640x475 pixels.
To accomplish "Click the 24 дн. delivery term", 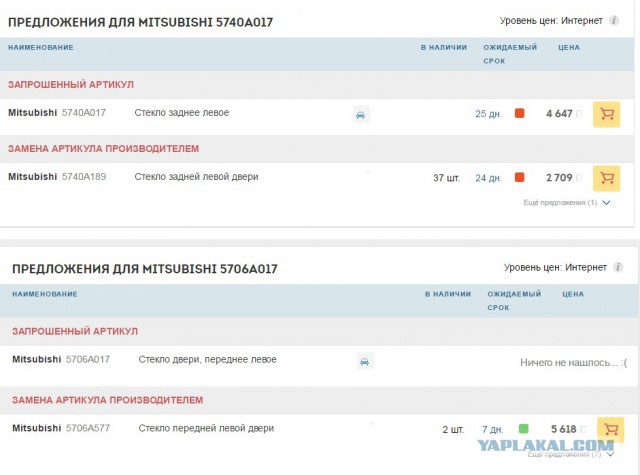I will coord(489,178).
